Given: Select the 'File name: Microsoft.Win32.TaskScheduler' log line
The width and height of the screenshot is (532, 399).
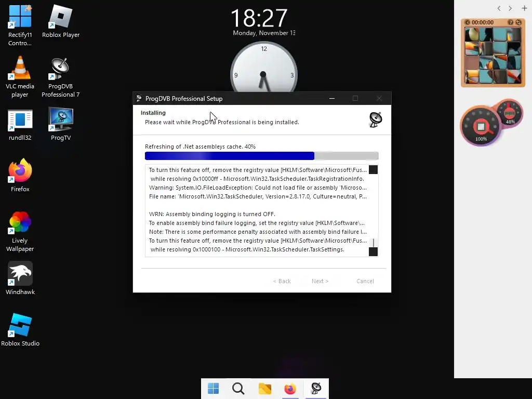Looking at the screenshot, I should (258, 196).
